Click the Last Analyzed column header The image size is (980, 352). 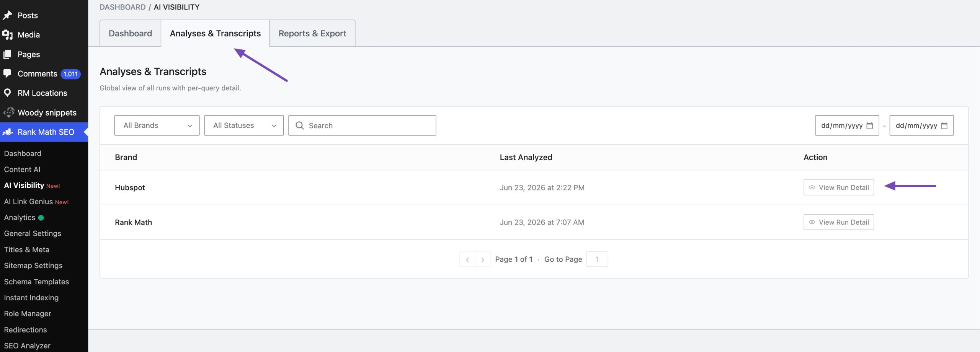click(526, 157)
